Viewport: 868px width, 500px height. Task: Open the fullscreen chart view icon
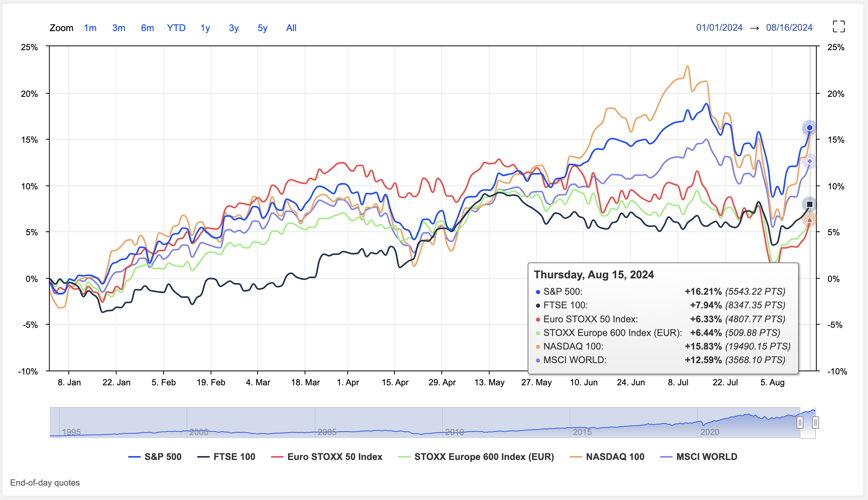[838, 27]
